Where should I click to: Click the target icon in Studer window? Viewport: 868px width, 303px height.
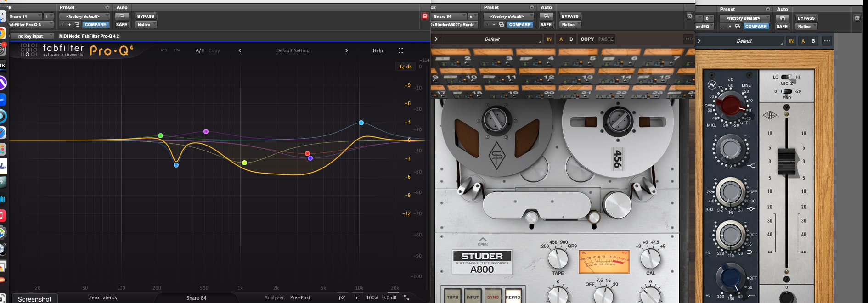pos(689,16)
